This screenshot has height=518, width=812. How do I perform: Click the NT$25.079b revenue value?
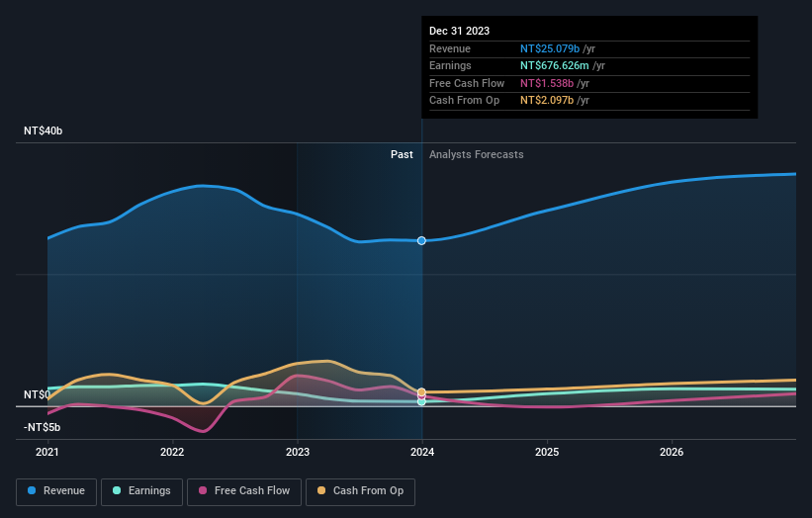[550, 48]
